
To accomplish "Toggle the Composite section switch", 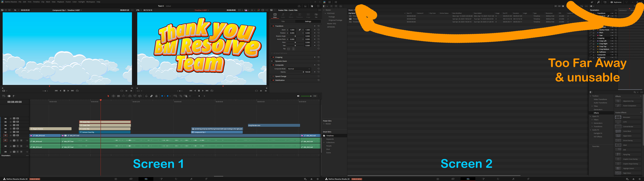I will tap(273, 65).
